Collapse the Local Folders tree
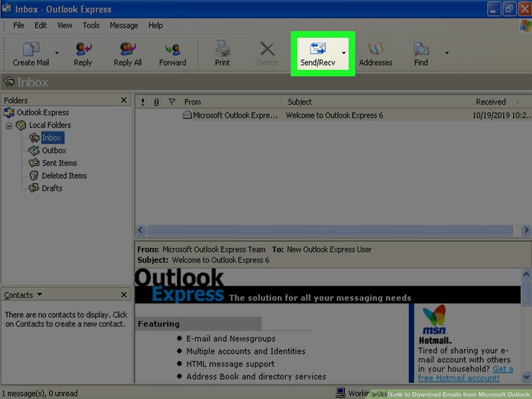Image resolution: width=532 pixels, height=399 pixels. 8,125
